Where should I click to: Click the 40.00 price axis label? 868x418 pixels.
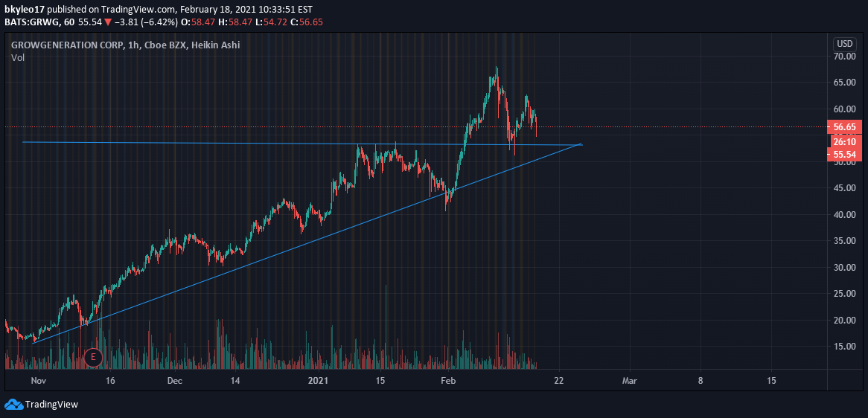pos(846,214)
